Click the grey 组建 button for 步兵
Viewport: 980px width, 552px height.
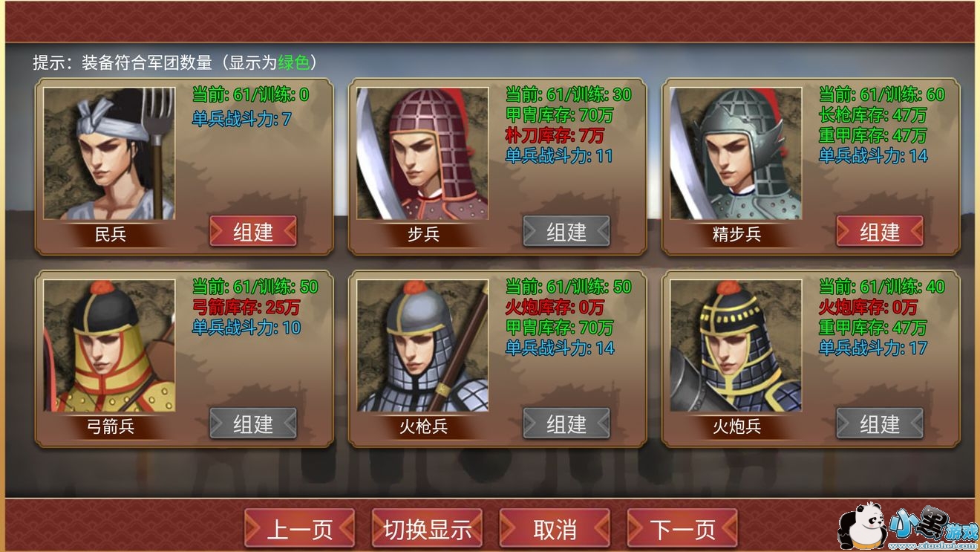click(566, 232)
